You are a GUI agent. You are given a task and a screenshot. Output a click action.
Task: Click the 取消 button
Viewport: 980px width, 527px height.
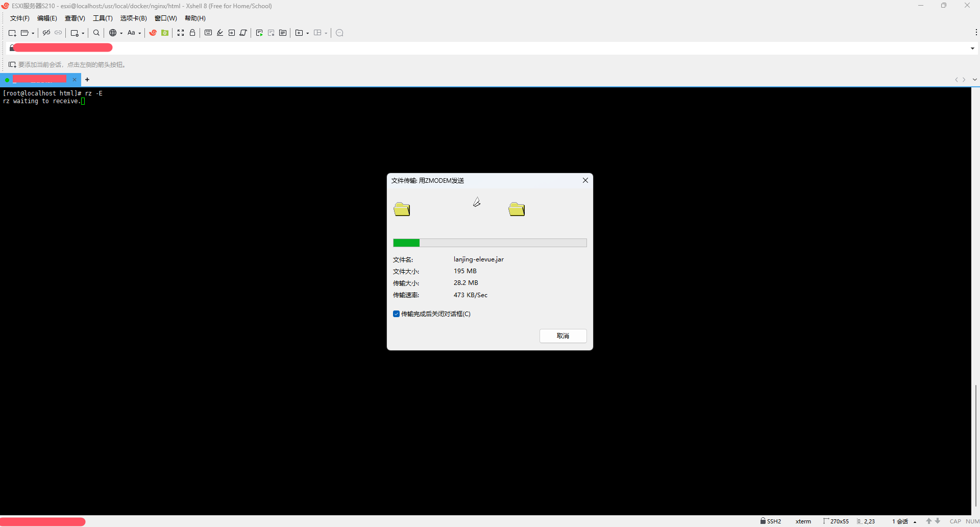click(563, 336)
